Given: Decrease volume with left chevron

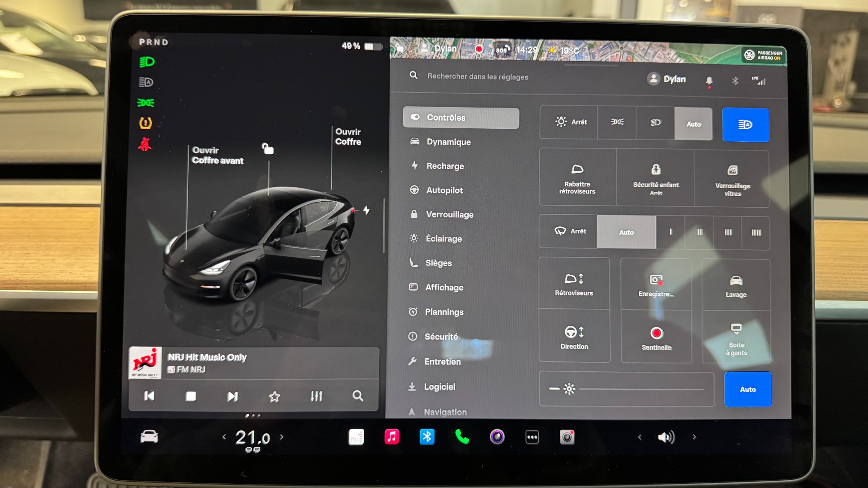Looking at the screenshot, I should click(x=640, y=437).
